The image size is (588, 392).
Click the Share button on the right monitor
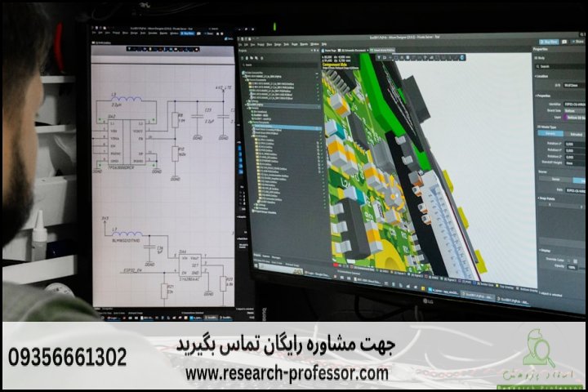pos(579,42)
